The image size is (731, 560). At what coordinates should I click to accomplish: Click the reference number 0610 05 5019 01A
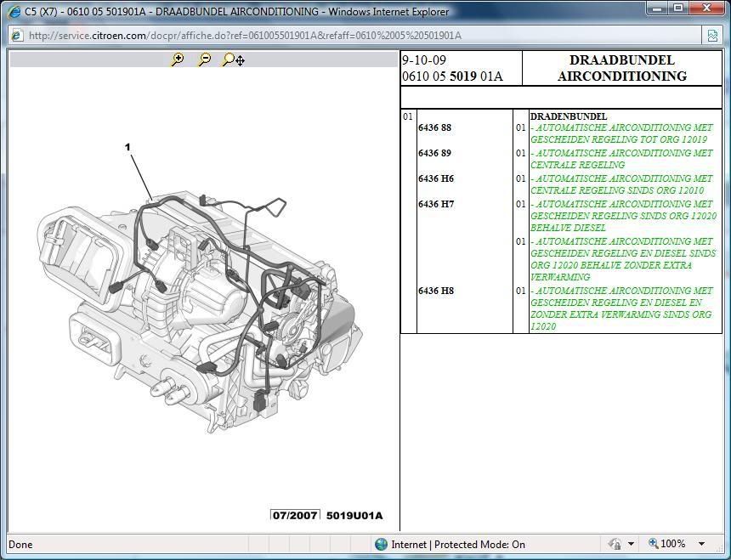[452, 76]
